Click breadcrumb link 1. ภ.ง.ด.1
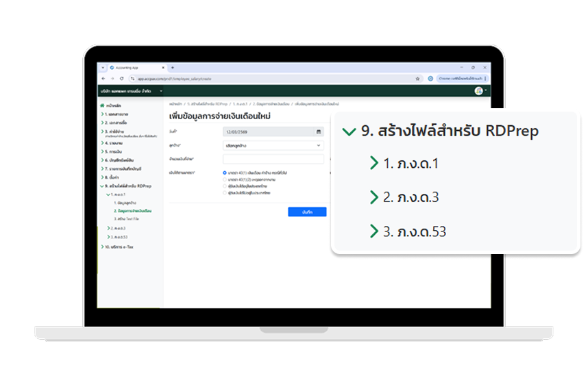Viewport: 588px width, 391px height. pos(240,104)
